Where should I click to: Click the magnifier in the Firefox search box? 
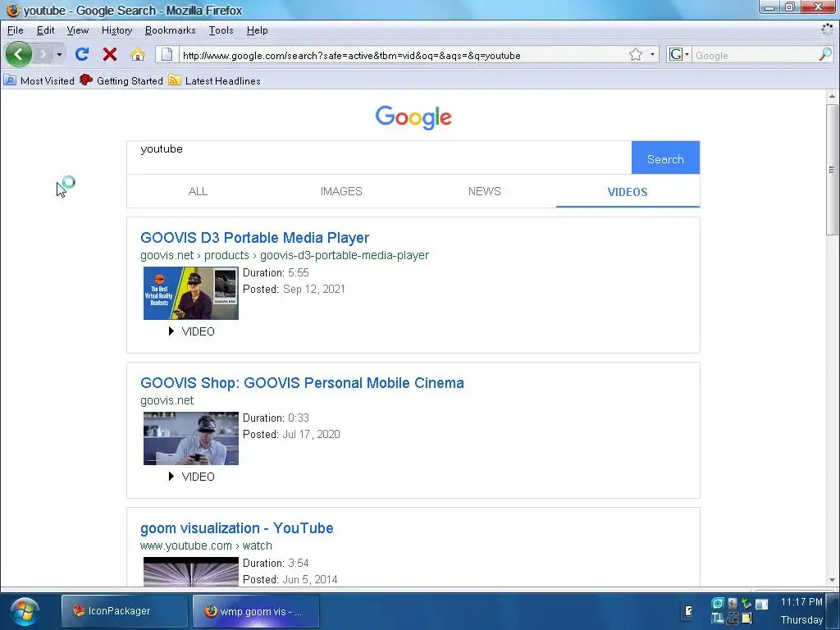[x=825, y=55]
